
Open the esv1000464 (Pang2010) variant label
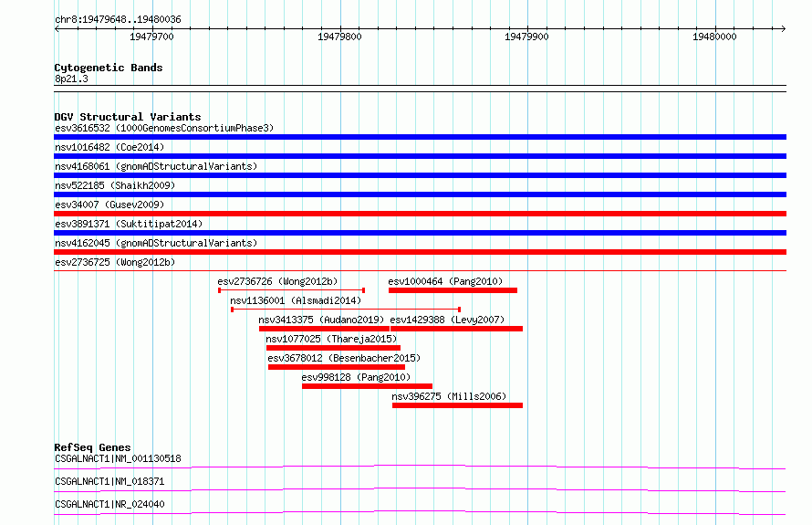(445, 281)
